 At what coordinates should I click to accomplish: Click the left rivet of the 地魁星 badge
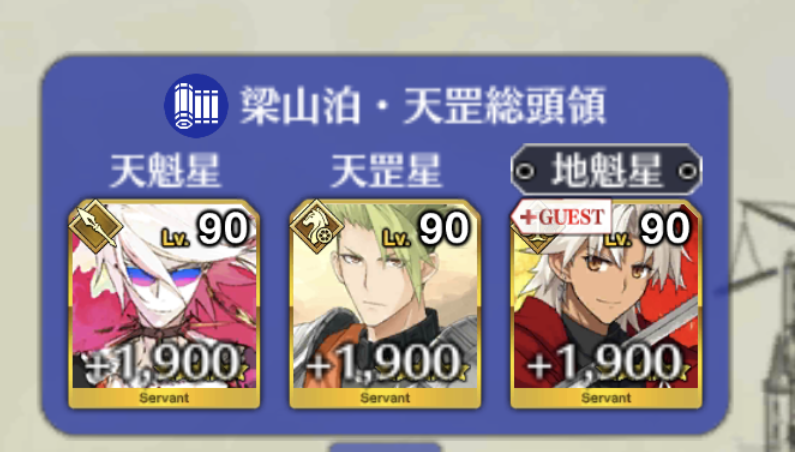tap(525, 171)
